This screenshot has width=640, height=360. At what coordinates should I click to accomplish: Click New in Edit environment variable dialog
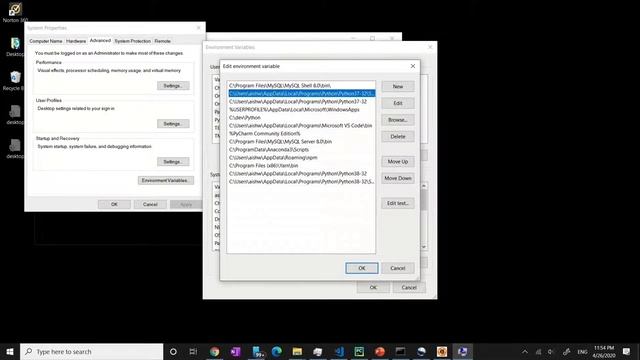click(398, 87)
